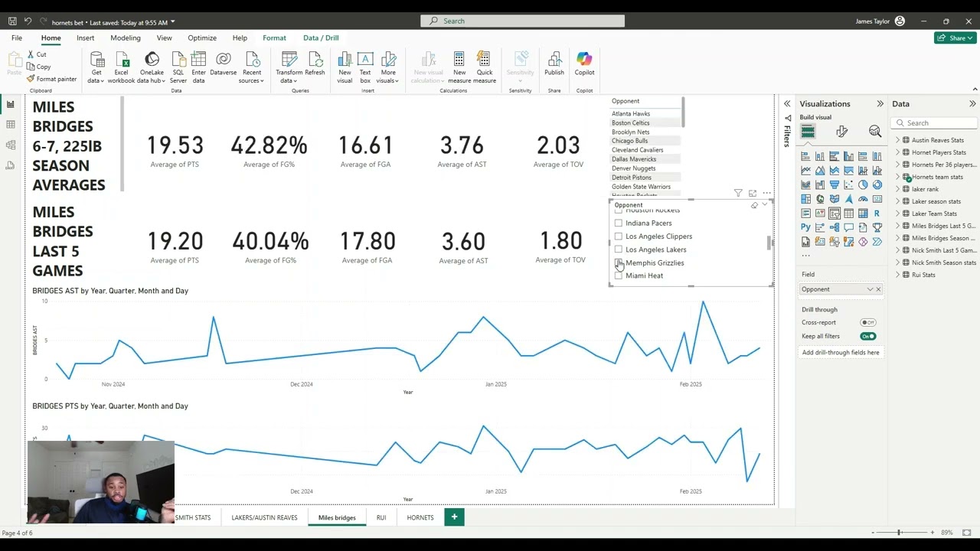Image resolution: width=980 pixels, height=551 pixels.
Task: Open the Analytics pane magnifier icon
Action: tap(875, 132)
